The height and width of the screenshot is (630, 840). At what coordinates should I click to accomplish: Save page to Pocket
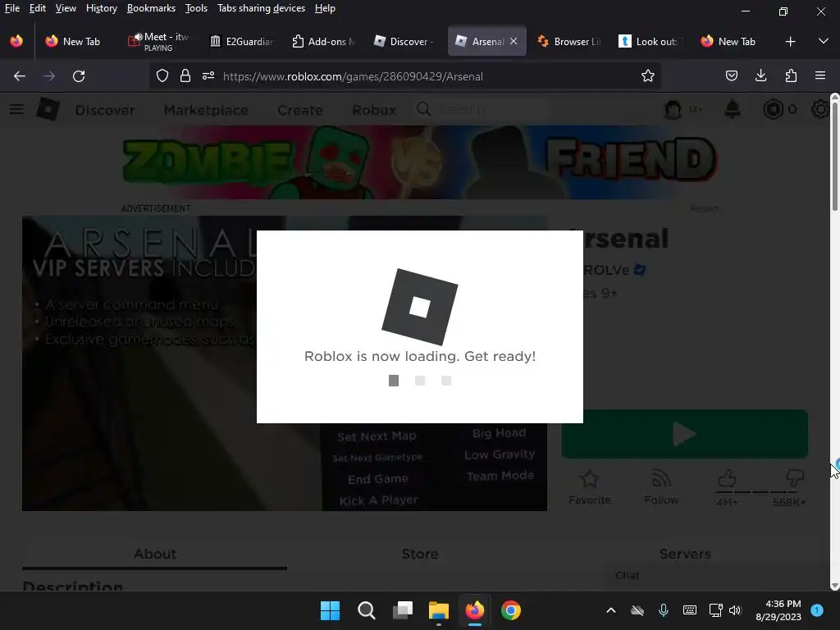pyautogui.click(x=731, y=76)
